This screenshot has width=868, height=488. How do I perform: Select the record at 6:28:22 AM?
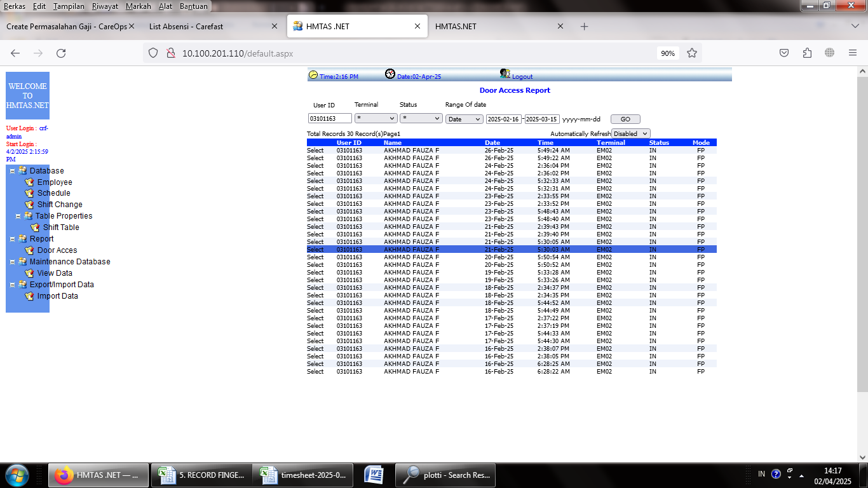pyautogui.click(x=315, y=372)
